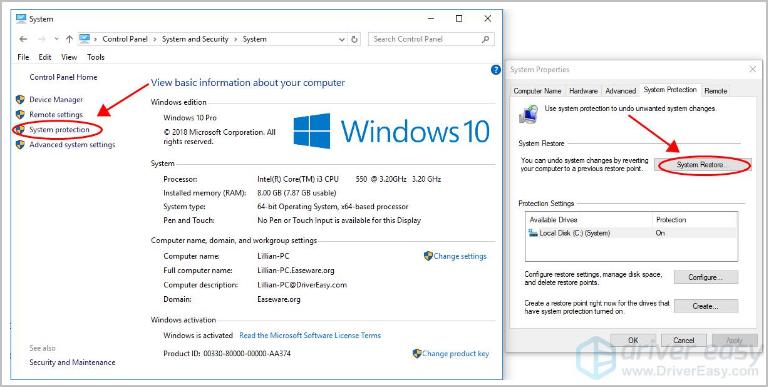768x387 pixels.
Task: Click the shield icon beside Device Manager
Action: pyautogui.click(x=20, y=100)
